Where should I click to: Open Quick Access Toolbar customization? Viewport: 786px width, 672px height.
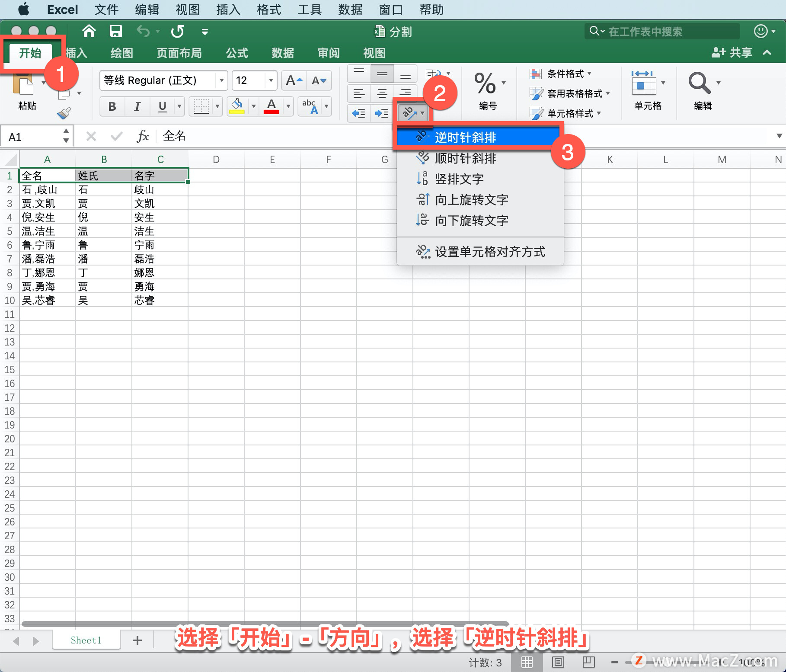(x=205, y=32)
